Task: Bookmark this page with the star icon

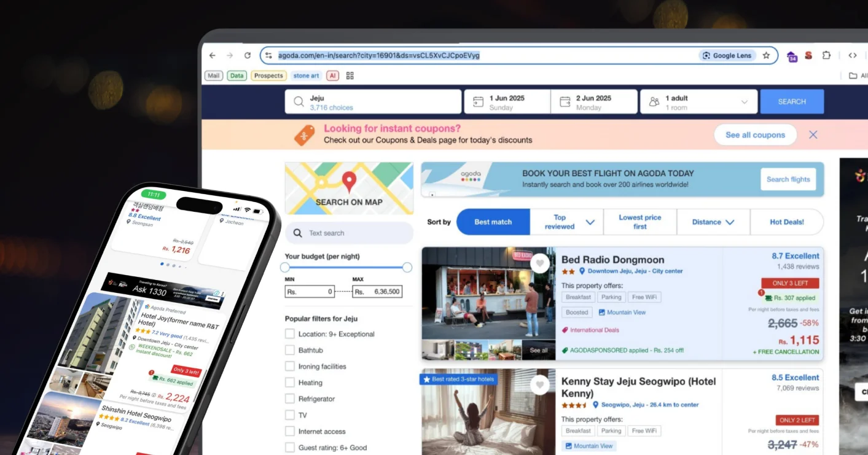Action: tap(766, 55)
